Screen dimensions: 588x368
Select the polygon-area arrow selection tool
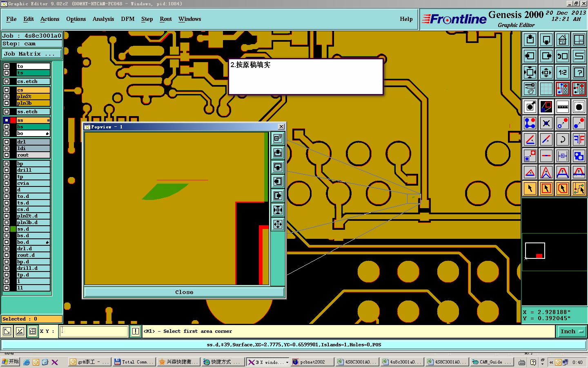click(x=563, y=188)
